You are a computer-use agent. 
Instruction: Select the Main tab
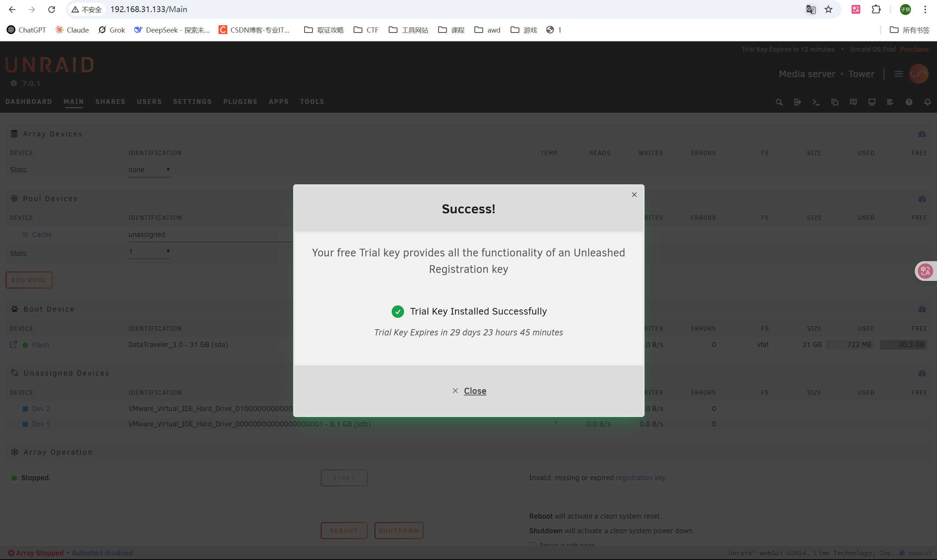[74, 102]
